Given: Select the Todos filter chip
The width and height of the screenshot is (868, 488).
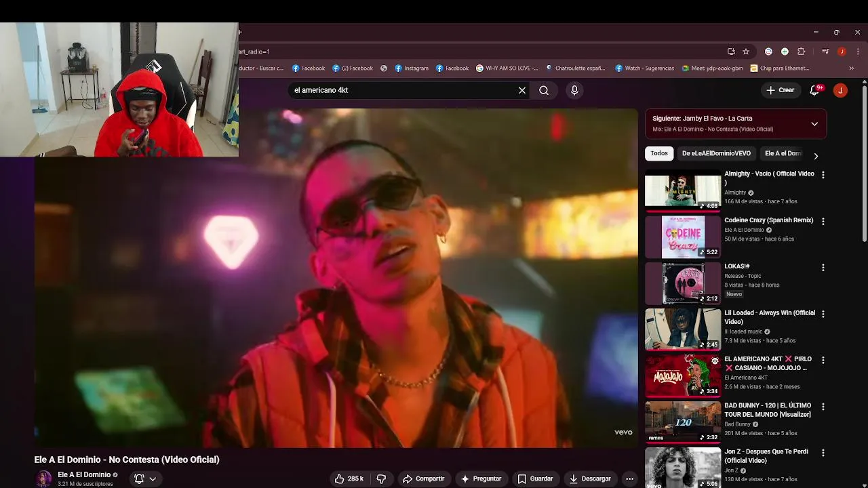Looking at the screenshot, I should [659, 153].
